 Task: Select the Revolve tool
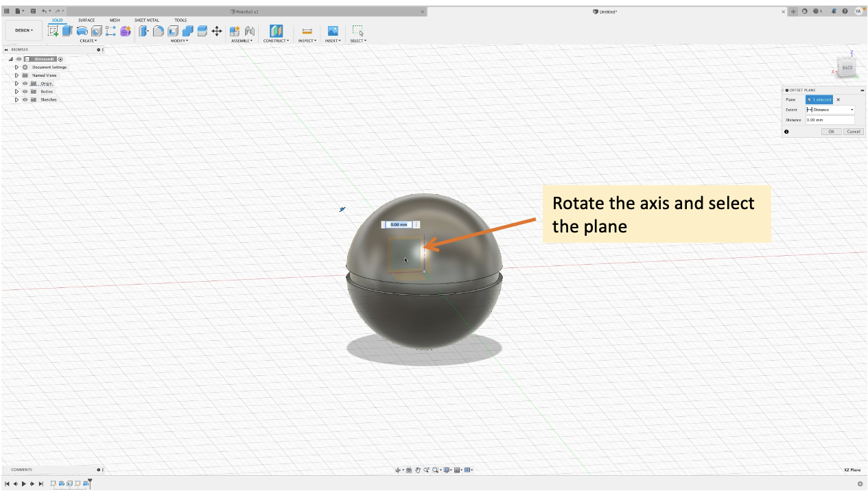(x=82, y=31)
